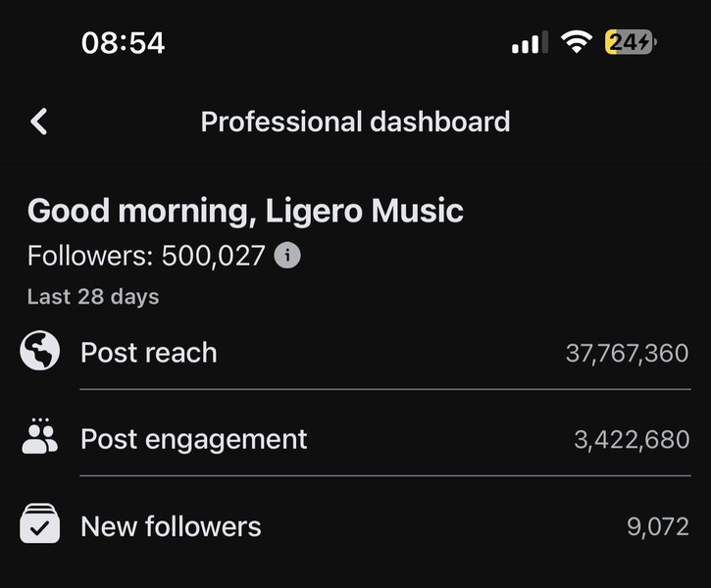This screenshot has height=588, width=711.
Task: Tap the 37,767,360 reach value
Action: click(x=627, y=354)
